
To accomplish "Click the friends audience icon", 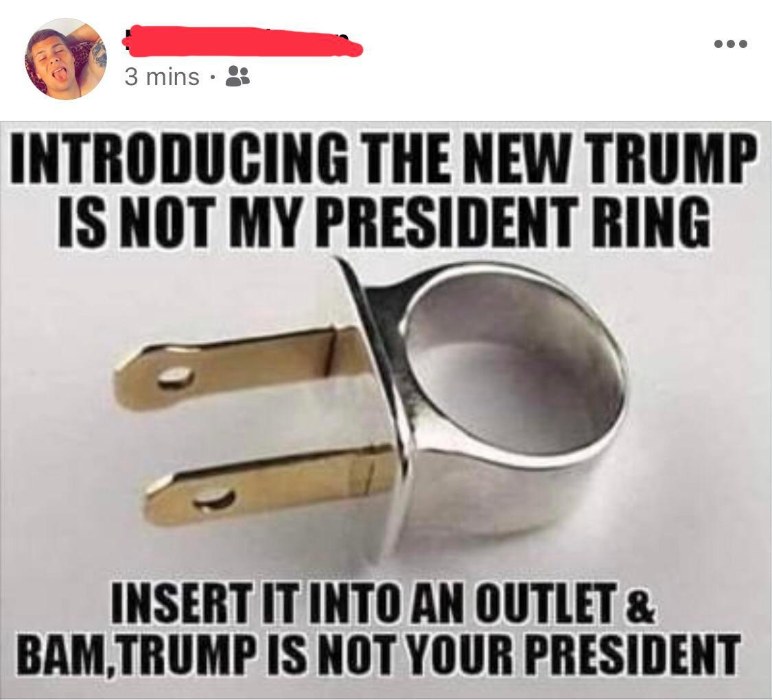I will coord(238,76).
